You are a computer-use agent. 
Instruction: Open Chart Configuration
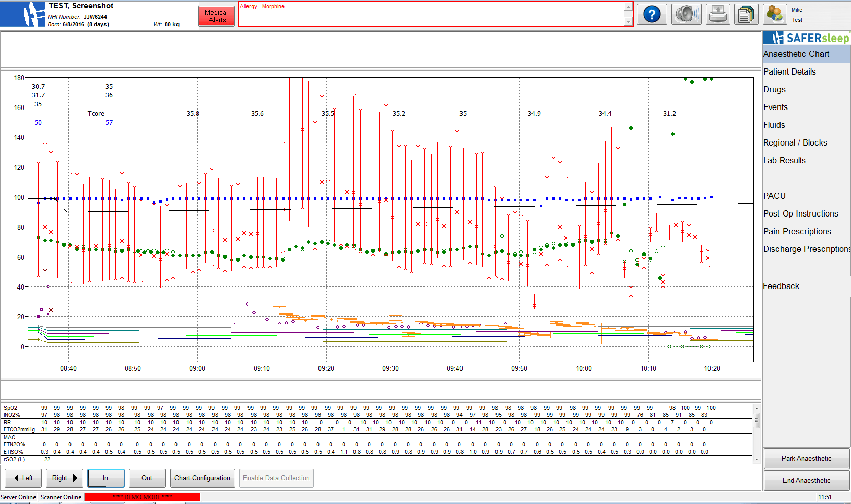tap(202, 478)
